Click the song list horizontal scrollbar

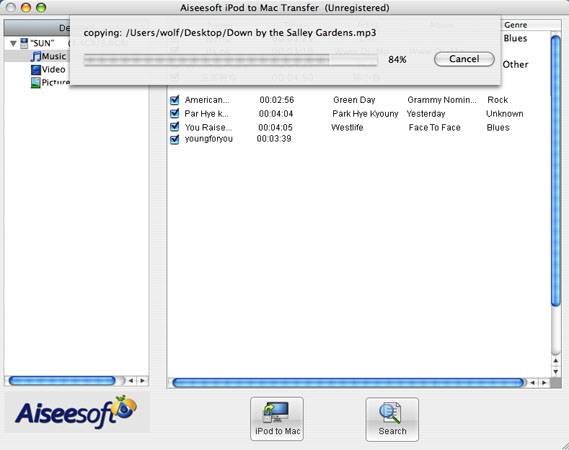pyautogui.click(x=349, y=382)
